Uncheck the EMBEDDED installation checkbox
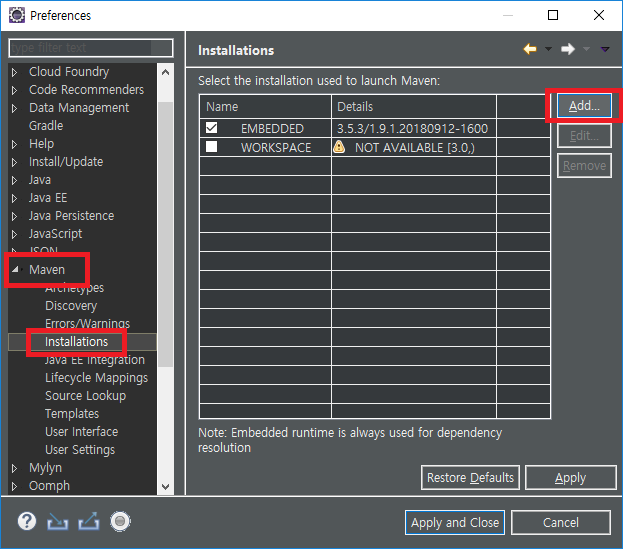Screen dimensions: 623x549 click(211, 128)
